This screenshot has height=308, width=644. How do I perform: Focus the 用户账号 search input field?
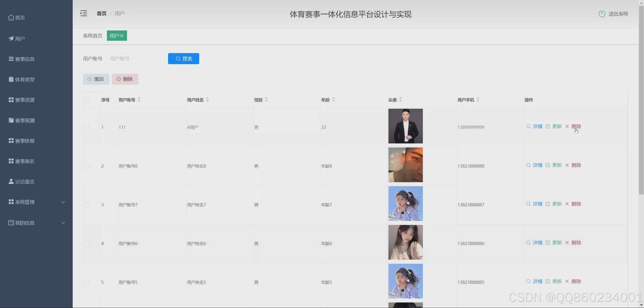(x=135, y=59)
